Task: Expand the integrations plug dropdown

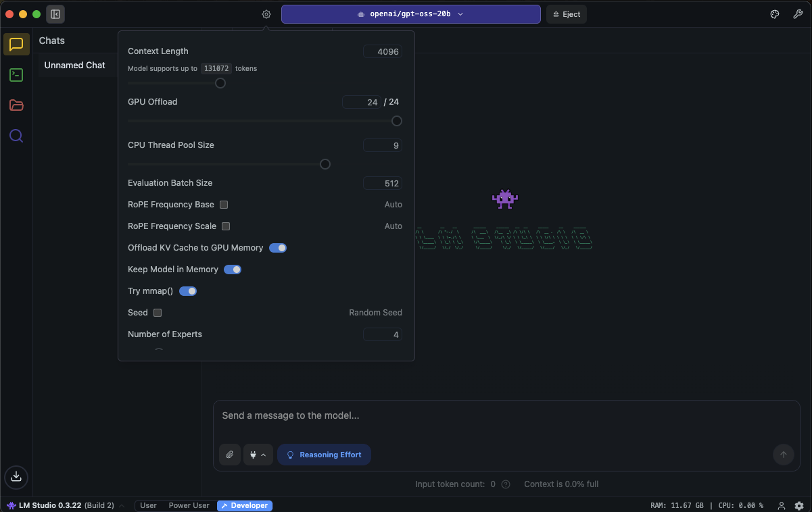Action: 258,455
